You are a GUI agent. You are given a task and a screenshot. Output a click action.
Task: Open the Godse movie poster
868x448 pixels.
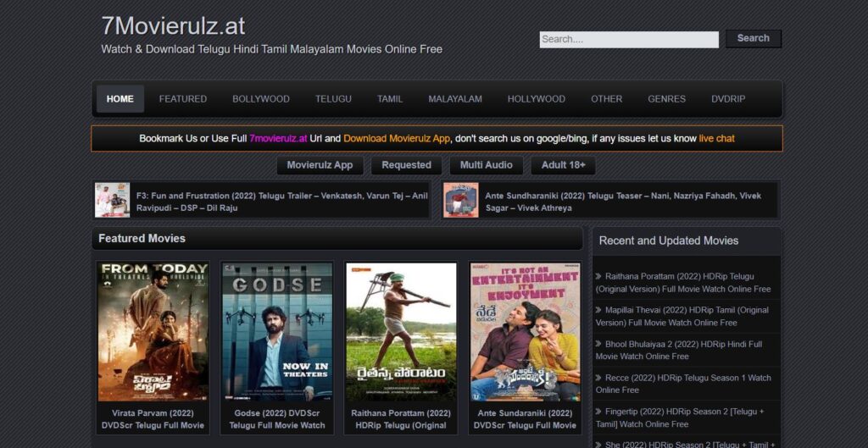(x=277, y=331)
